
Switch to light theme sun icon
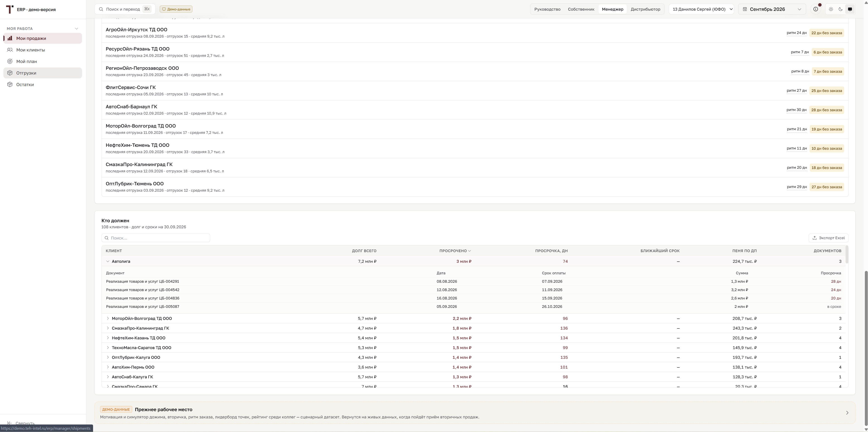tap(831, 10)
